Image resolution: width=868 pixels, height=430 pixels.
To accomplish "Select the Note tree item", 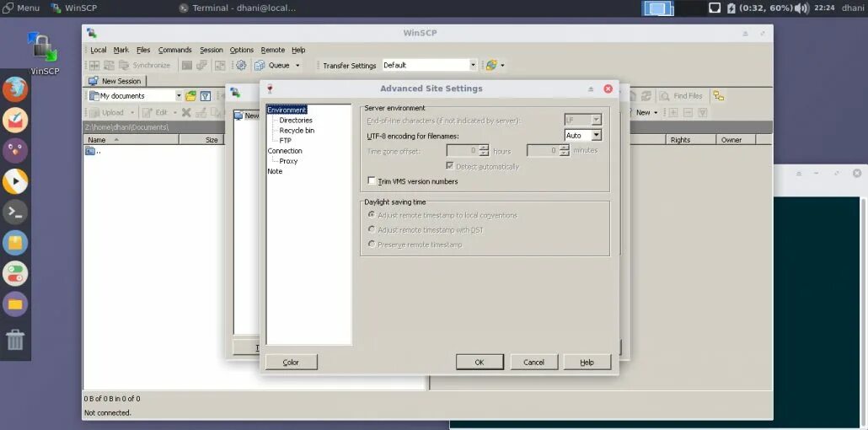I will [x=275, y=171].
